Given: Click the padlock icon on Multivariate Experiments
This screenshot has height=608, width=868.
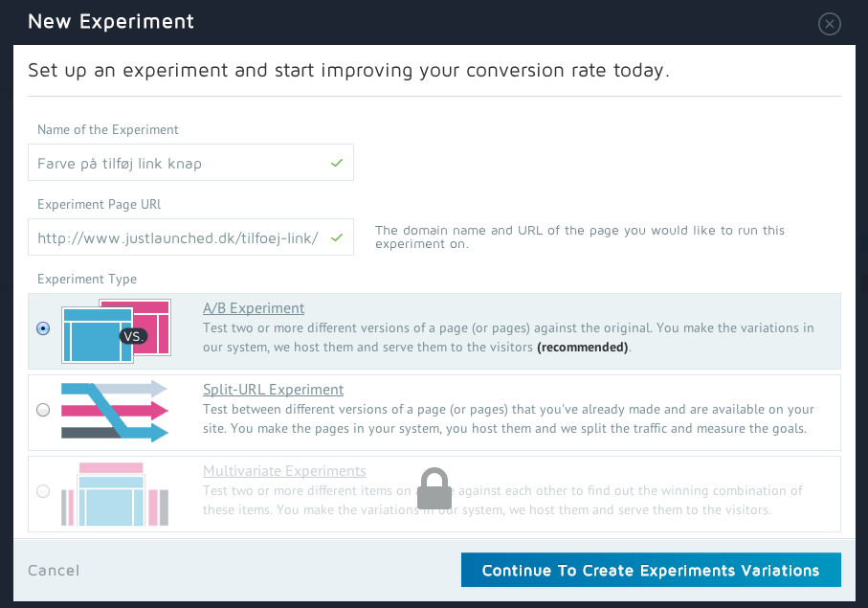Looking at the screenshot, I should (x=434, y=489).
